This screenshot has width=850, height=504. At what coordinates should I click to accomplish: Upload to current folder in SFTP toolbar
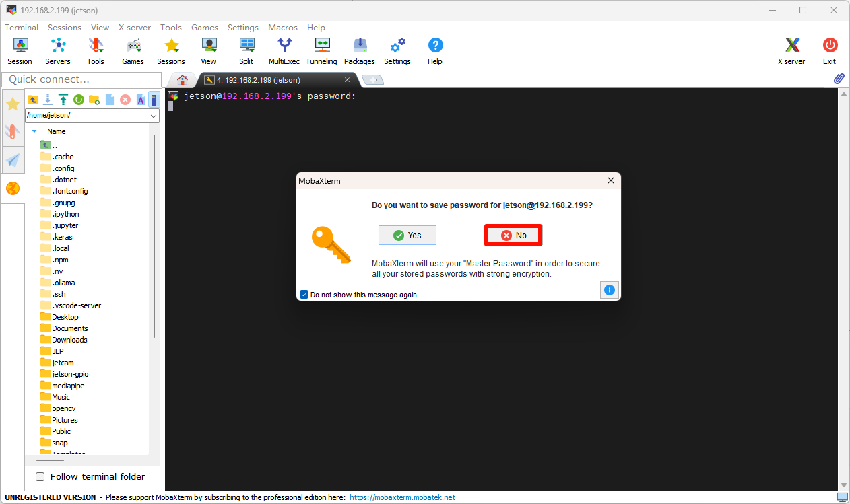[x=63, y=100]
